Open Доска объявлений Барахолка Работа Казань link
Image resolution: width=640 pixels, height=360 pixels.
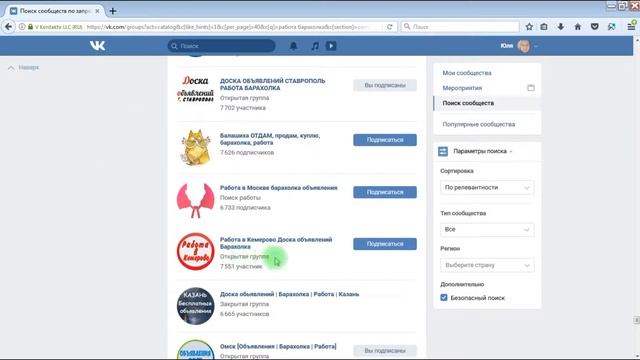[289, 294]
